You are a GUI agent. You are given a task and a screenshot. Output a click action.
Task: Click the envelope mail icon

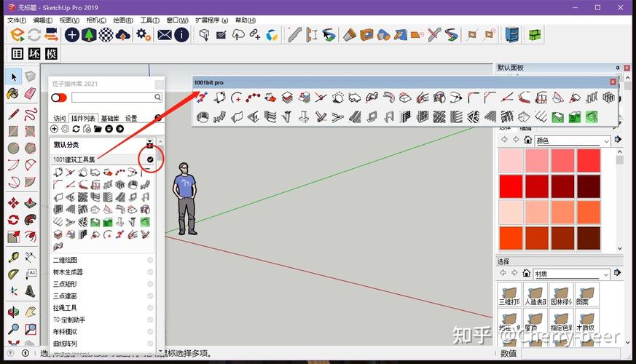164,35
